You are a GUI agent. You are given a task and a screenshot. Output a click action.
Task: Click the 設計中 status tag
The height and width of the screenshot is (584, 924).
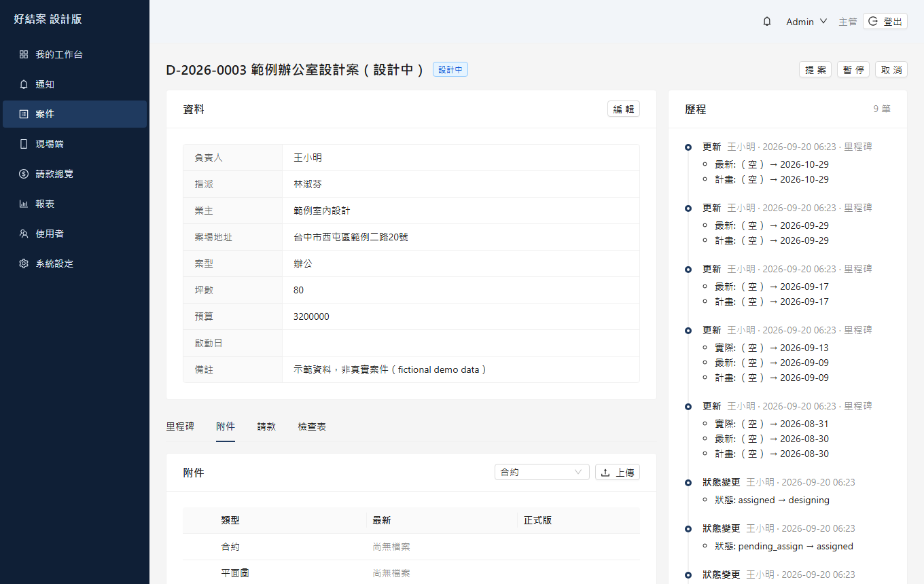point(450,69)
